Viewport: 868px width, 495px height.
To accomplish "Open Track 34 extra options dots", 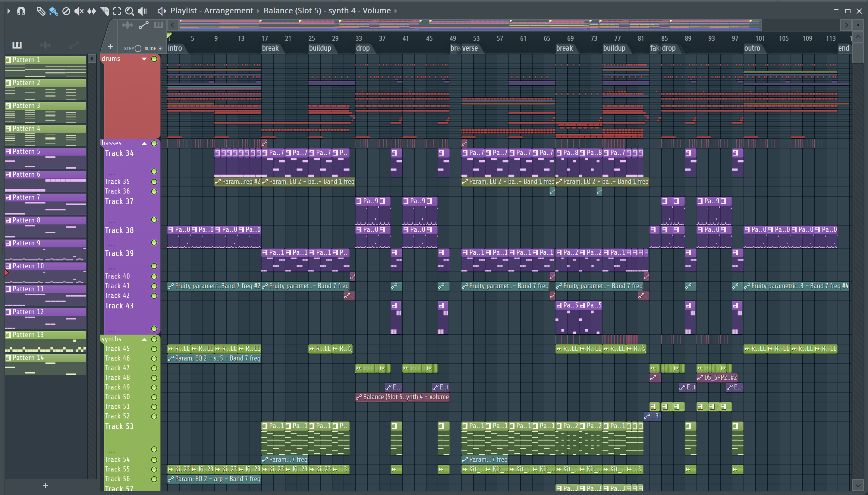I will point(112,174).
